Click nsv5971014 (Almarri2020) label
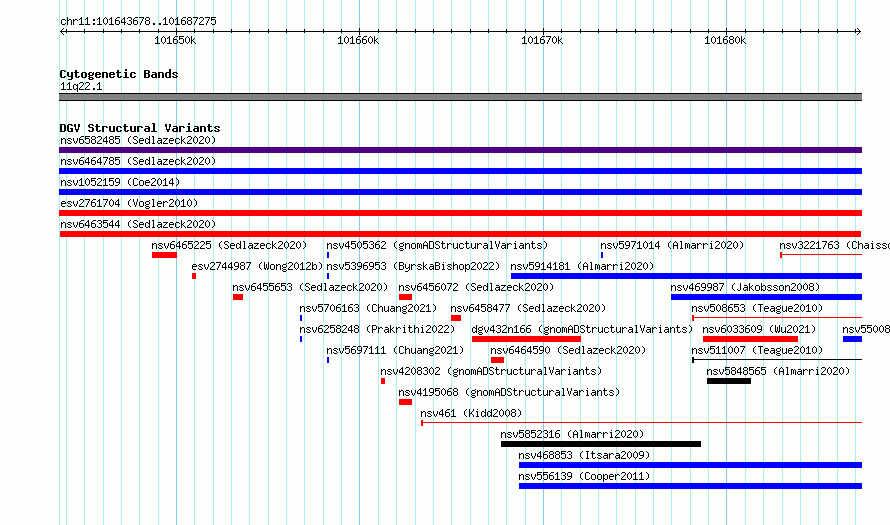 pyautogui.click(x=672, y=245)
